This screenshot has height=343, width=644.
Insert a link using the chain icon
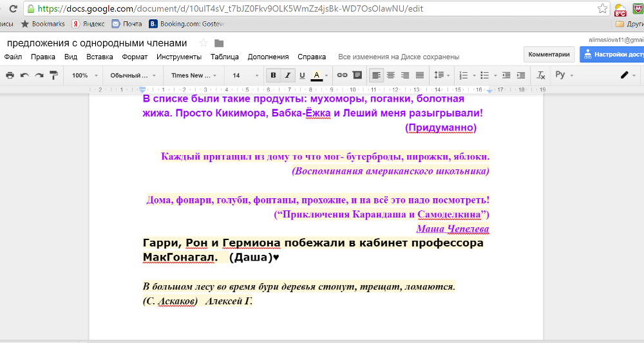pos(343,75)
